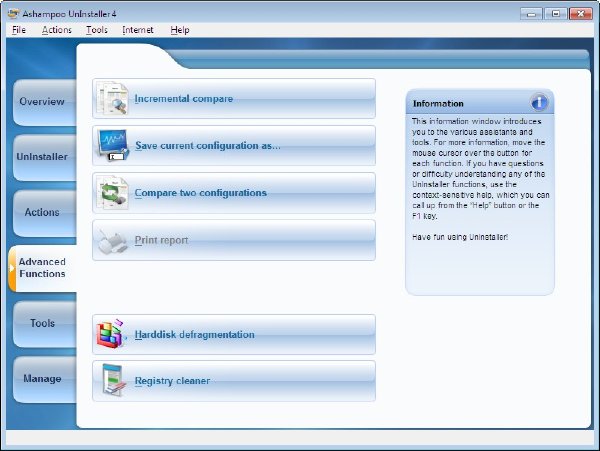
Task: Click the Registry cleaner icon
Action: (113, 381)
